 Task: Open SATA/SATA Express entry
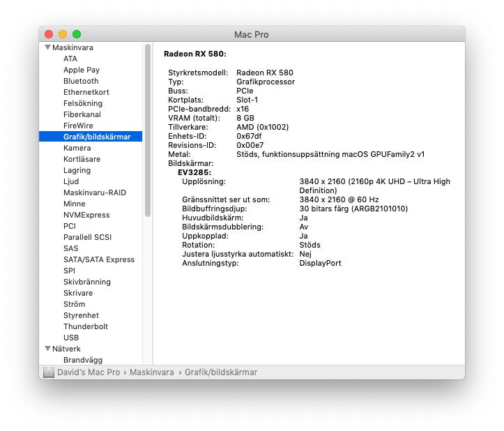(98, 259)
